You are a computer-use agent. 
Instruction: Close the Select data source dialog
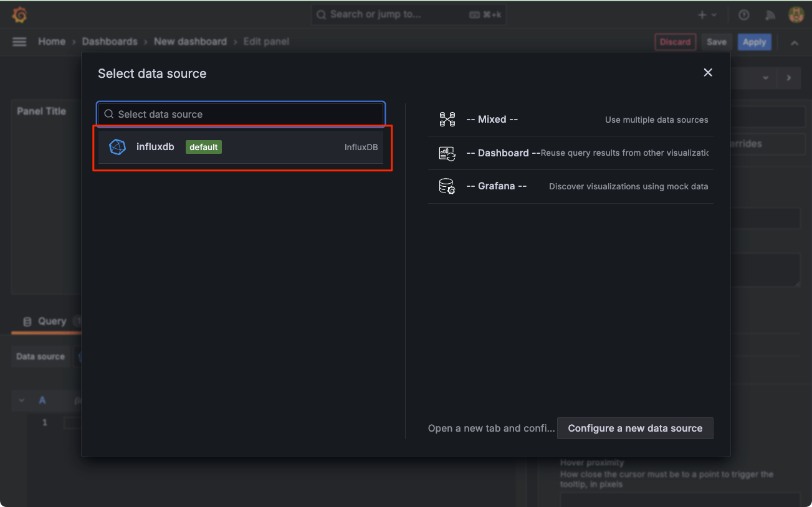708,72
